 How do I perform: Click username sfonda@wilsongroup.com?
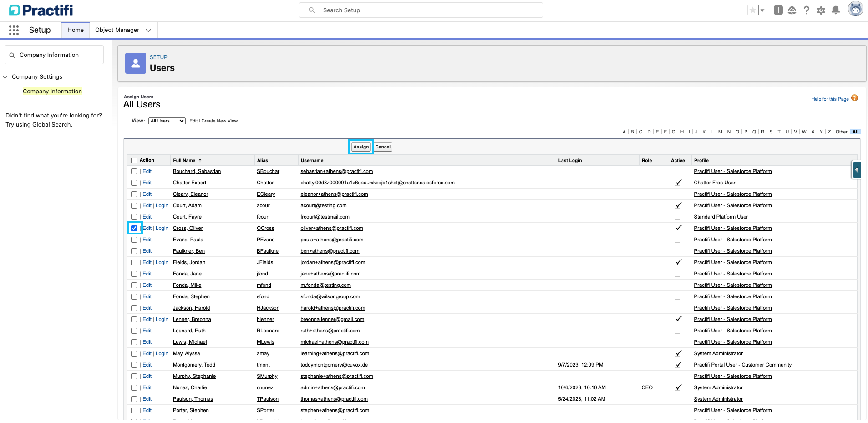(x=330, y=296)
